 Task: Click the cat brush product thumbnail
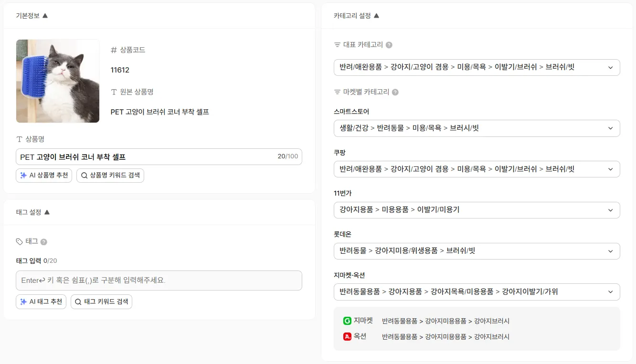[x=58, y=81]
